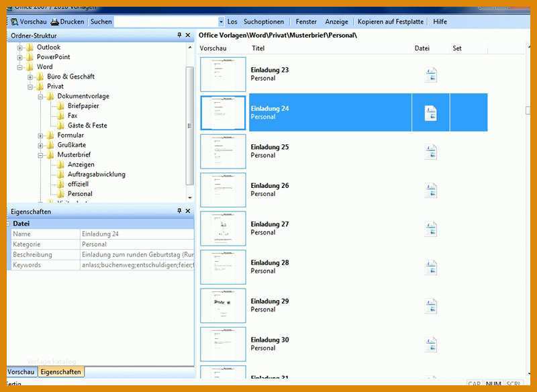The height and width of the screenshot is (392, 537).
Task: Collapse the Privat folder node
Action: (x=30, y=87)
